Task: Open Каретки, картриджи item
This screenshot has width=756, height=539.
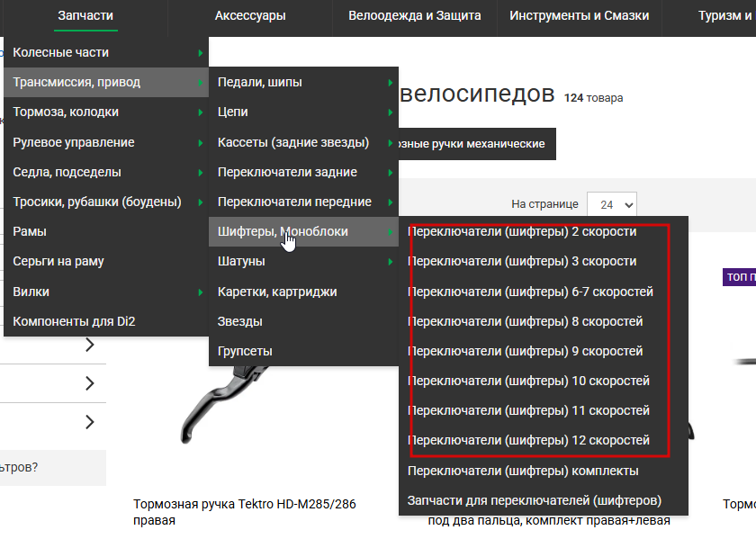Action: (304, 292)
